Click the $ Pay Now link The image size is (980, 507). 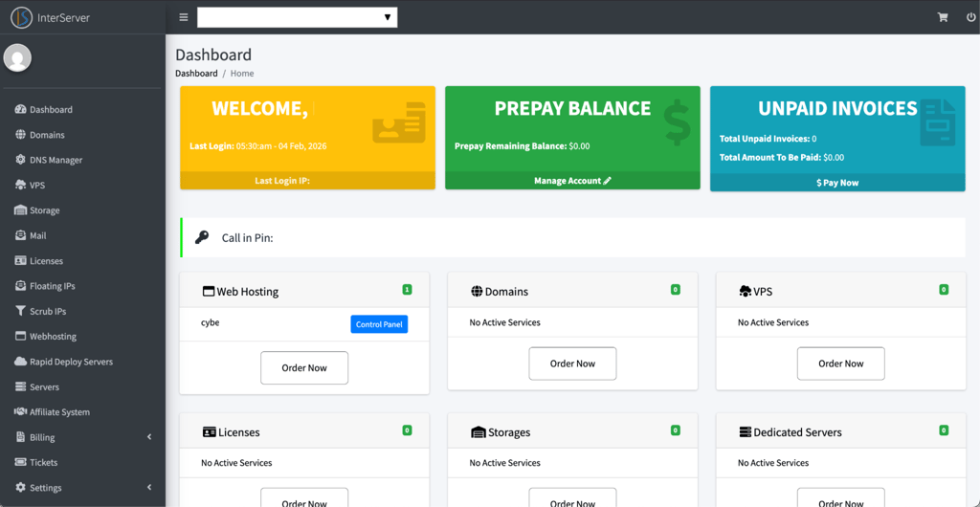837,183
